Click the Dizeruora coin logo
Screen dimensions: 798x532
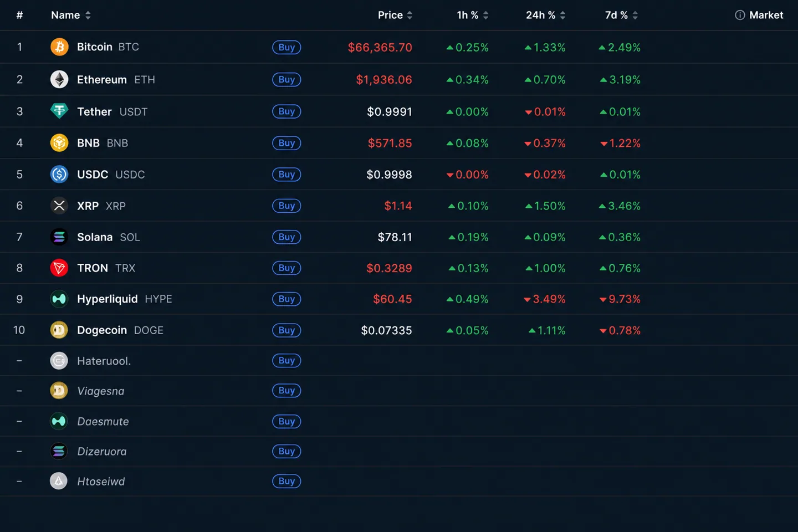59,451
